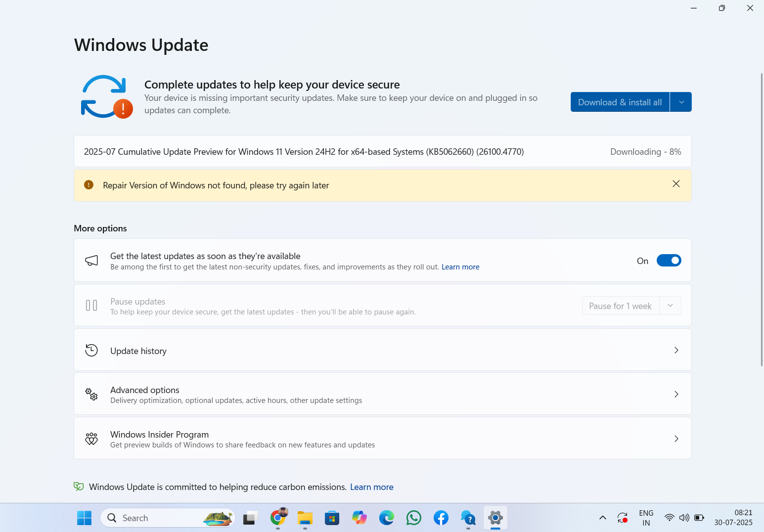Launch WhatsApp from the taskbar

(413, 518)
